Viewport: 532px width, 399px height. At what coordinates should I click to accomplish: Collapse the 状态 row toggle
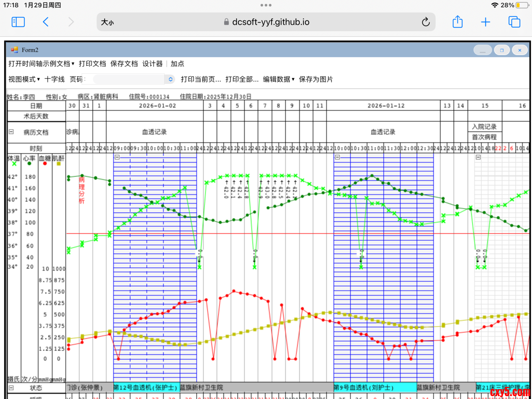pyautogui.click(x=11, y=388)
